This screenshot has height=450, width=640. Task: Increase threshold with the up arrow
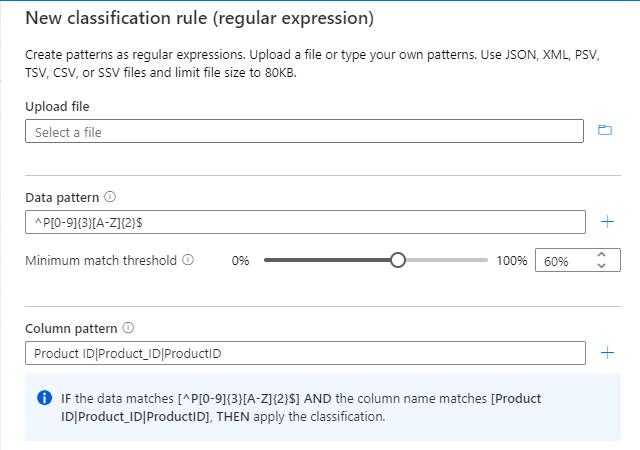[x=601, y=255]
